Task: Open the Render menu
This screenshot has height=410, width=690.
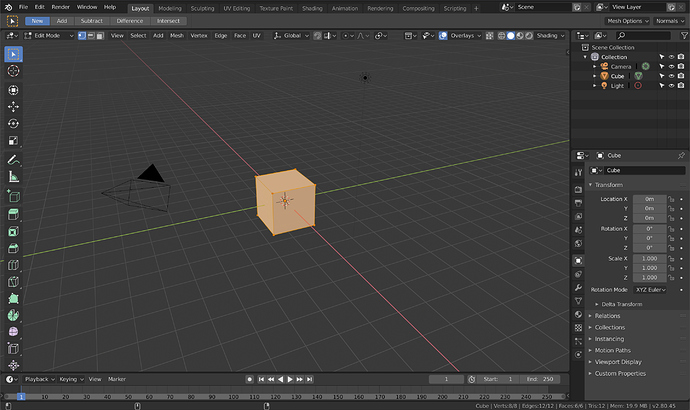Action: click(x=61, y=7)
